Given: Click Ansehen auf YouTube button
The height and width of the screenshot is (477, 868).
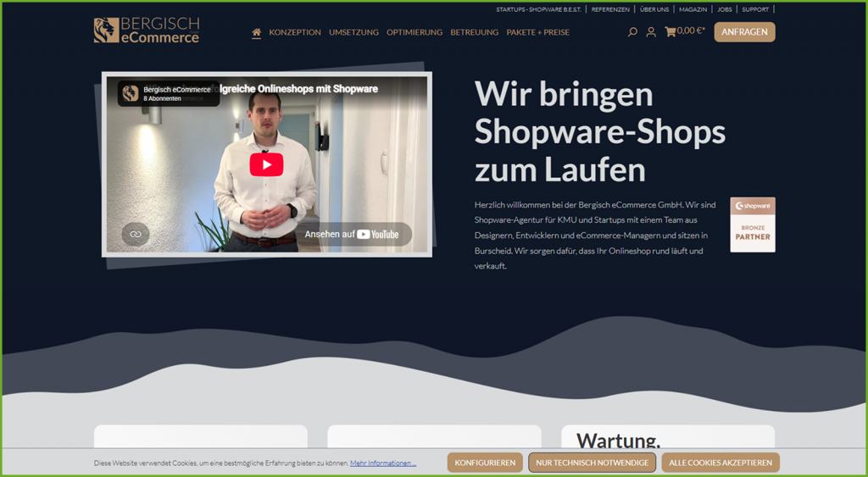Looking at the screenshot, I should tap(352, 234).
